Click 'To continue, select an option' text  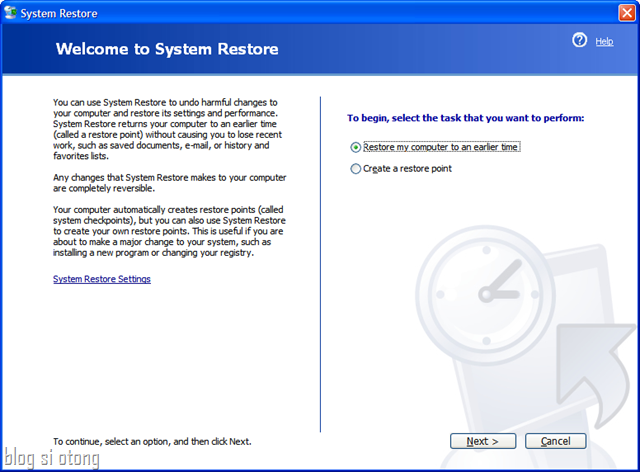point(152,441)
